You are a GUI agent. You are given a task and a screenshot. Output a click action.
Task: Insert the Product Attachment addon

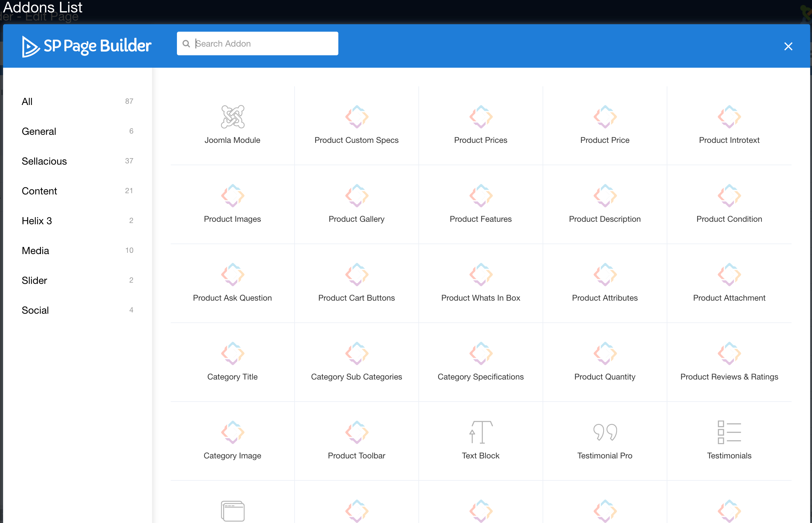pos(729,283)
